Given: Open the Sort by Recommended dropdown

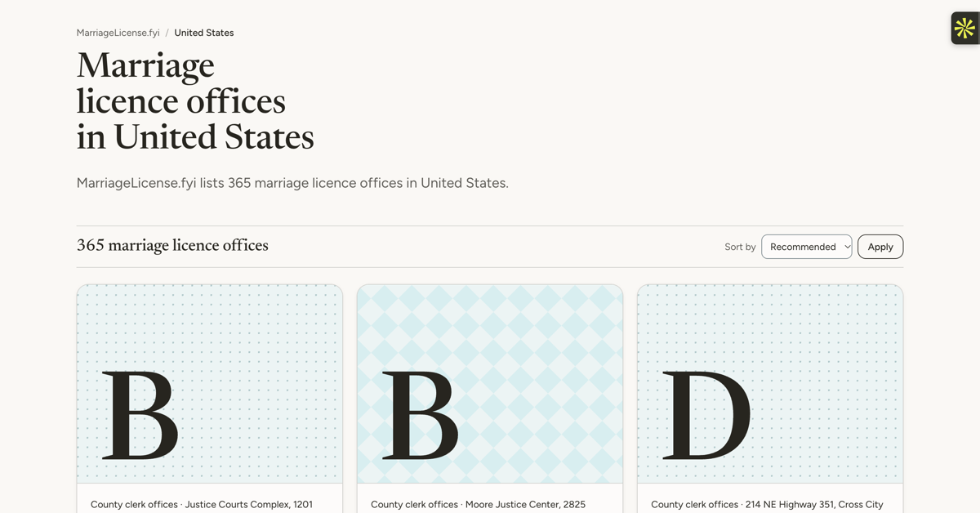Looking at the screenshot, I should coord(807,247).
